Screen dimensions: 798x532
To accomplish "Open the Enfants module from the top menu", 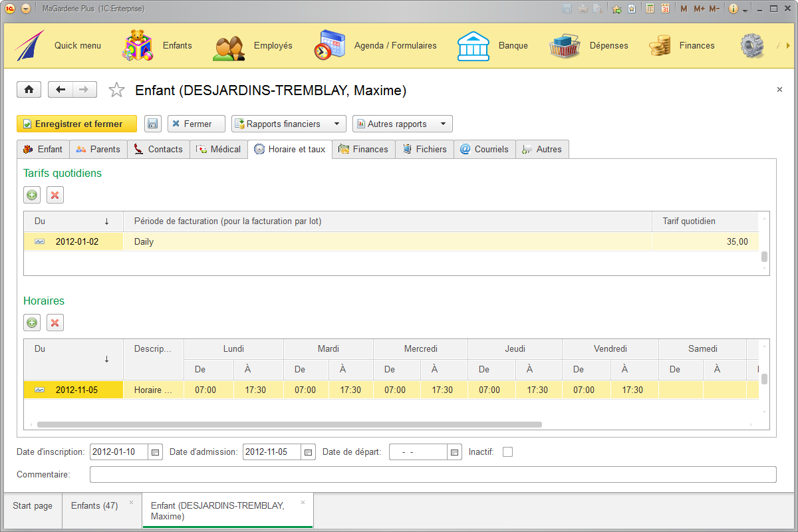I will tap(177, 45).
